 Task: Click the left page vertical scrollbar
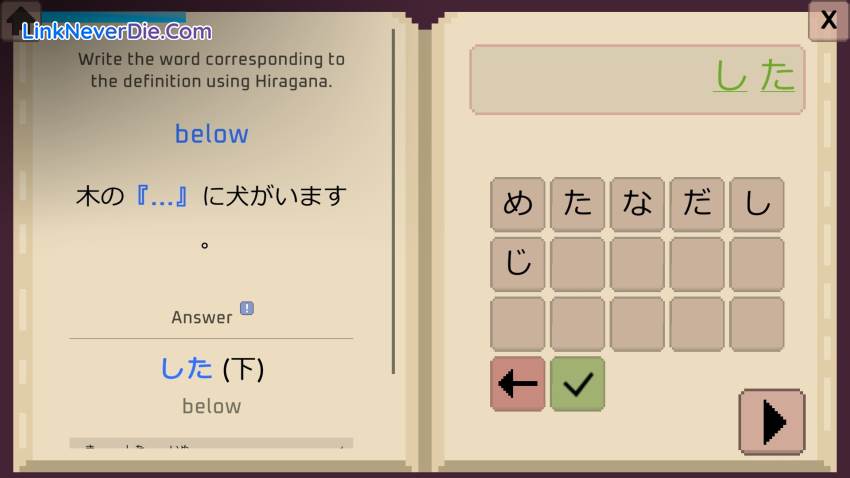point(393,200)
